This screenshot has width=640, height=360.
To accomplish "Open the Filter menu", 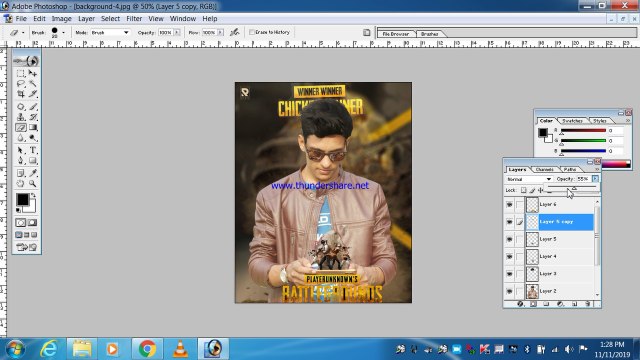I will point(134,19).
